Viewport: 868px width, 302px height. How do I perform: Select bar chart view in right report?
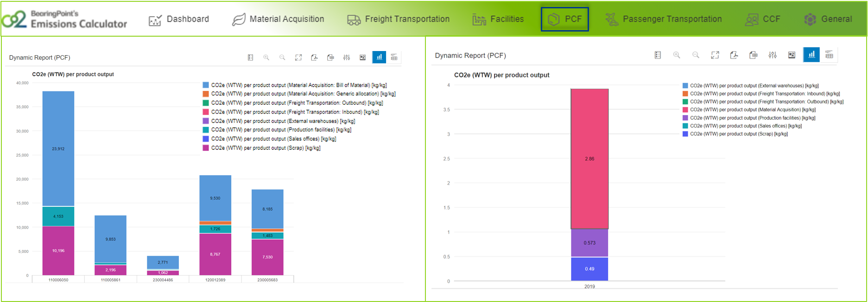811,55
